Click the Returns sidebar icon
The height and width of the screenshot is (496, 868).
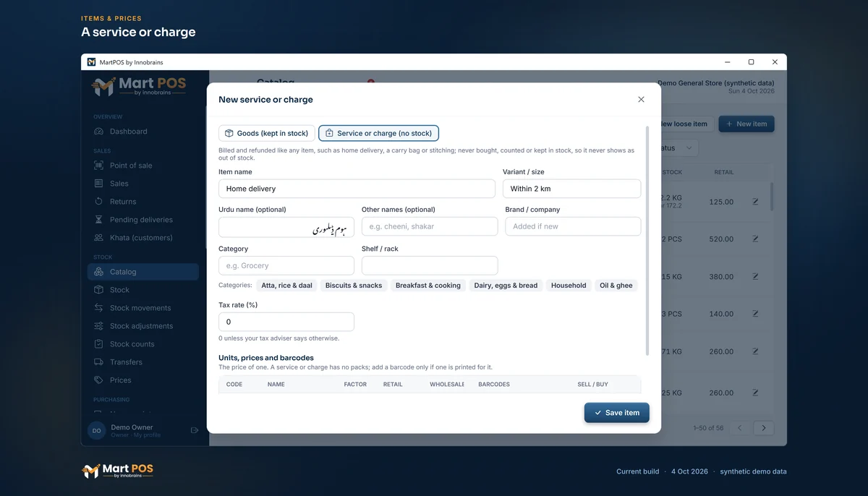pos(98,202)
